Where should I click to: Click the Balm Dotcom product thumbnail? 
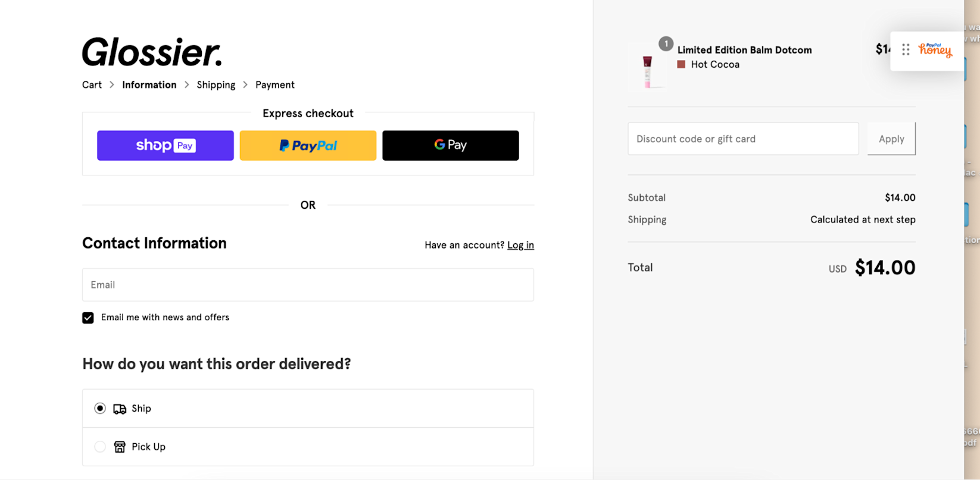648,67
